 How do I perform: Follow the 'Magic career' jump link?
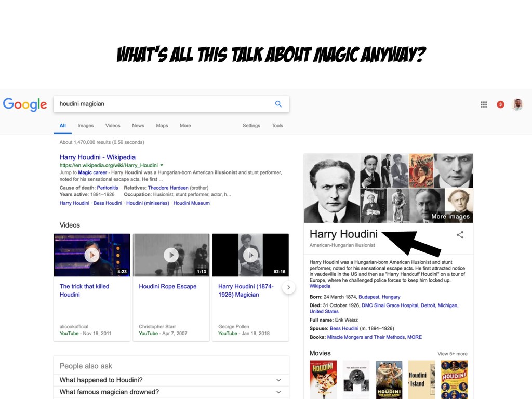coord(92,172)
